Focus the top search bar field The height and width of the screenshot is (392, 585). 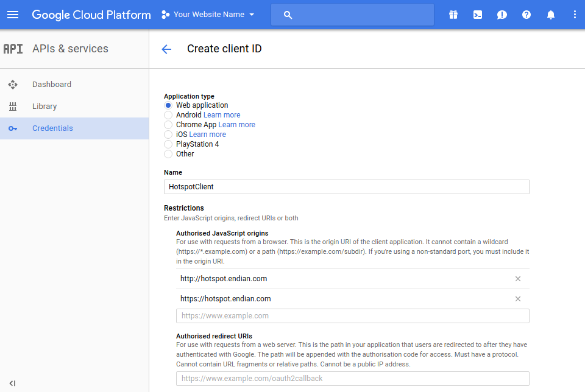click(x=352, y=15)
